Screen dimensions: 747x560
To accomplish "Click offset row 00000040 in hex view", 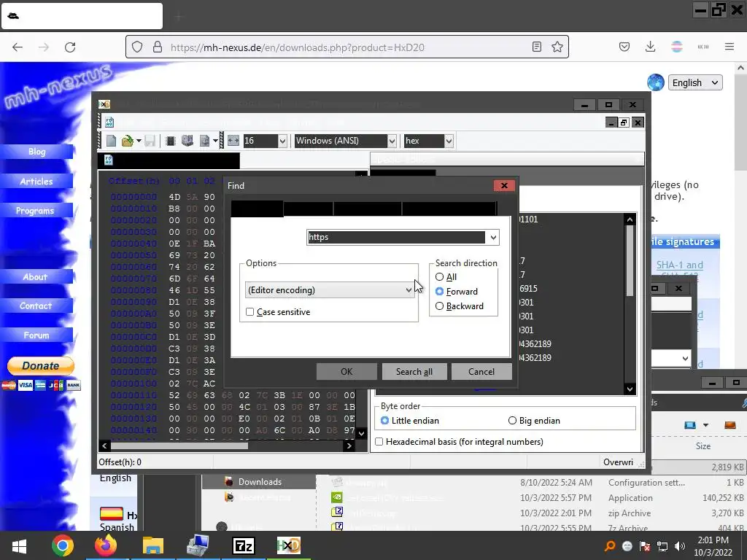I will click(133, 244).
